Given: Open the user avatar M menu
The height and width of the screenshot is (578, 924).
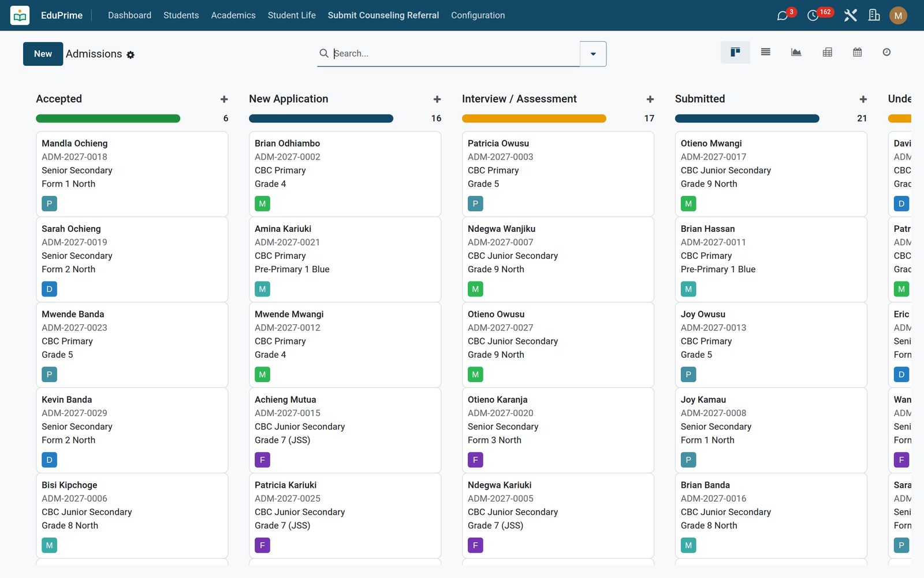Looking at the screenshot, I should pyautogui.click(x=898, y=16).
